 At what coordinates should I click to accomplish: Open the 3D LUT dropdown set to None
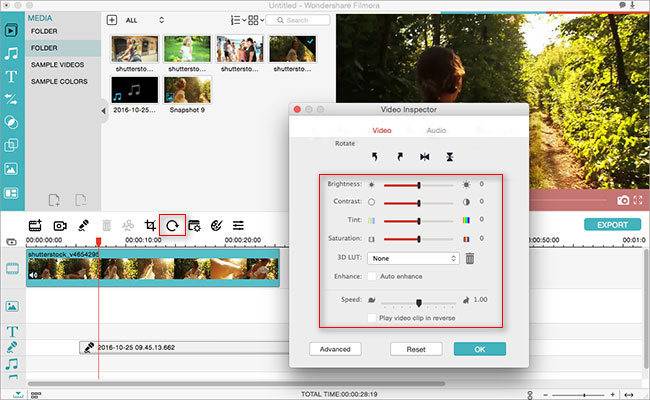pyautogui.click(x=413, y=258)
